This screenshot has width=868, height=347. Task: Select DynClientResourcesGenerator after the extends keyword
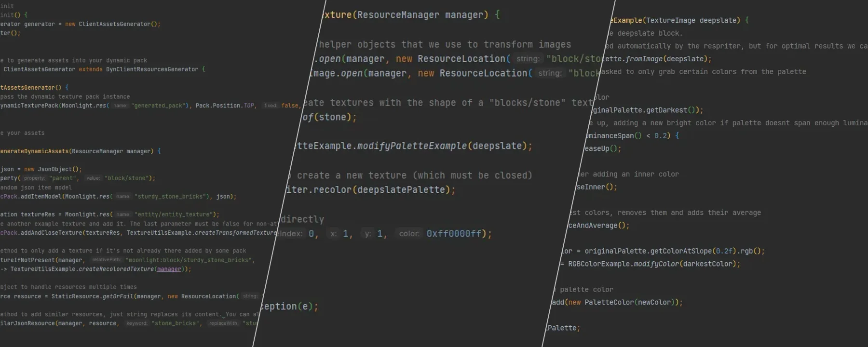[x=152, y=69]
